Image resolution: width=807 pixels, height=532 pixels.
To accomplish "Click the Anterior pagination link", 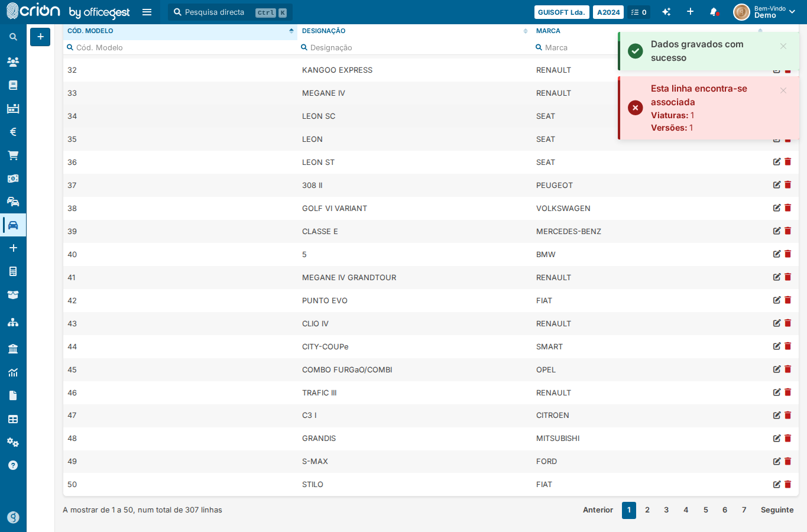I will [598, 510].
